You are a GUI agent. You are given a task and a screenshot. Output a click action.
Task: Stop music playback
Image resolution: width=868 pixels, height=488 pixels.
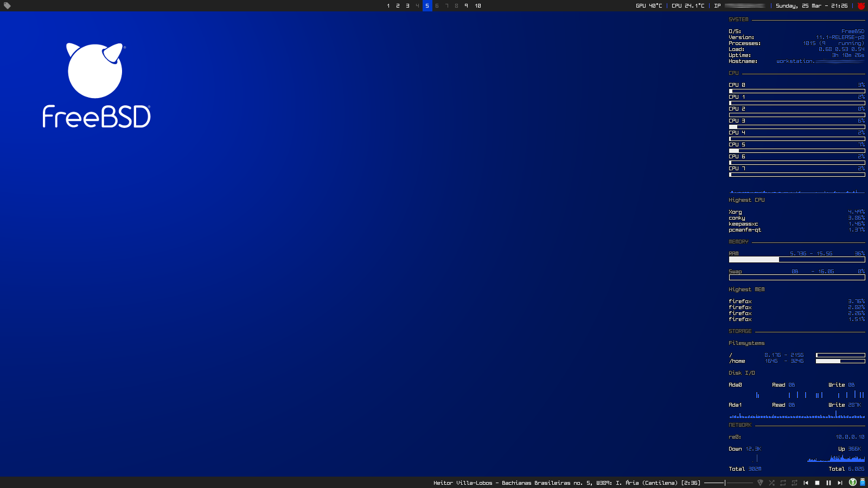click(817, 483)
